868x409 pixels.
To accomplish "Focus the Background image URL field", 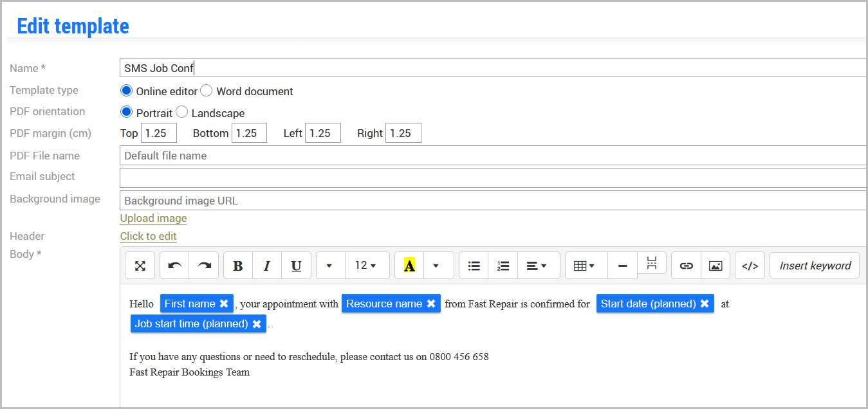I will click(x=494, y=201).
